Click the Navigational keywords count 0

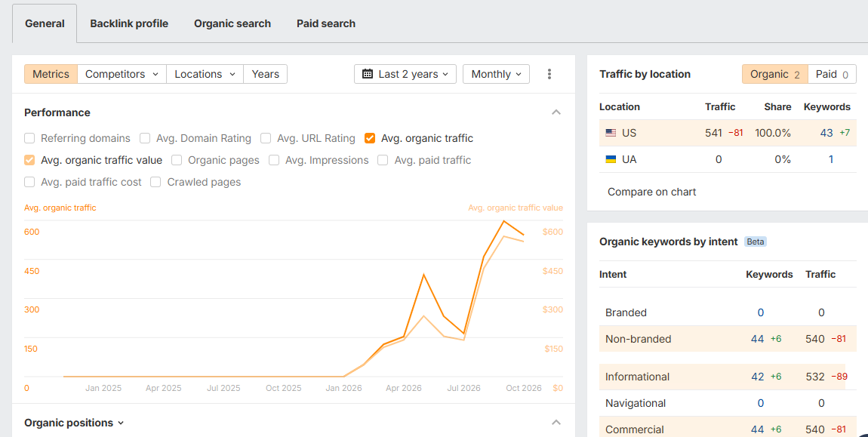click(761, 403)
